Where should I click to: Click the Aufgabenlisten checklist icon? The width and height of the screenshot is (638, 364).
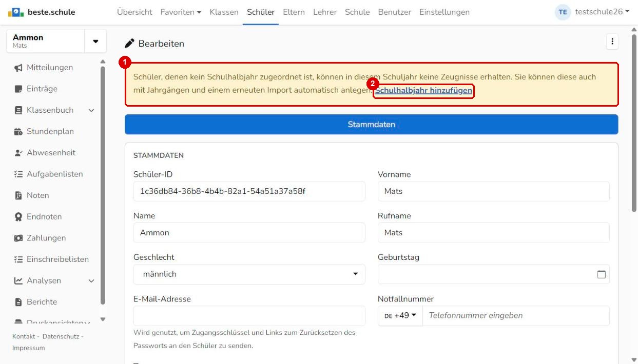(18, 174)
